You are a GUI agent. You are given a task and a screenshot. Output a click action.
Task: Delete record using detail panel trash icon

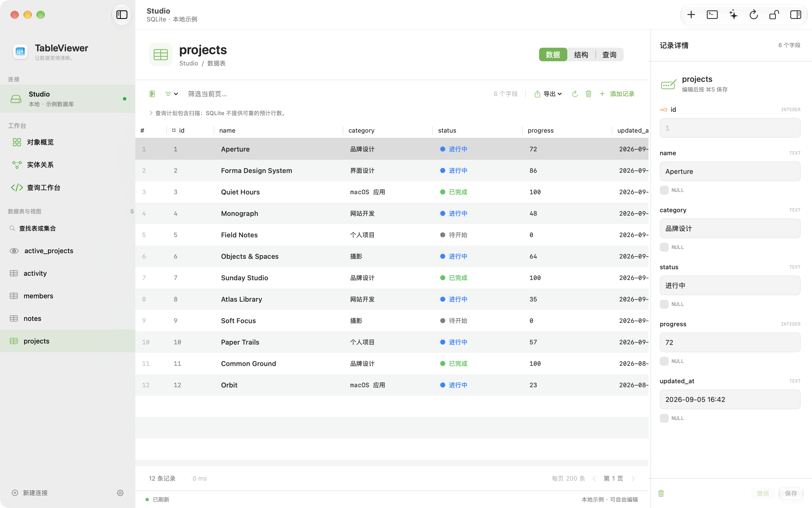point(661,493)
